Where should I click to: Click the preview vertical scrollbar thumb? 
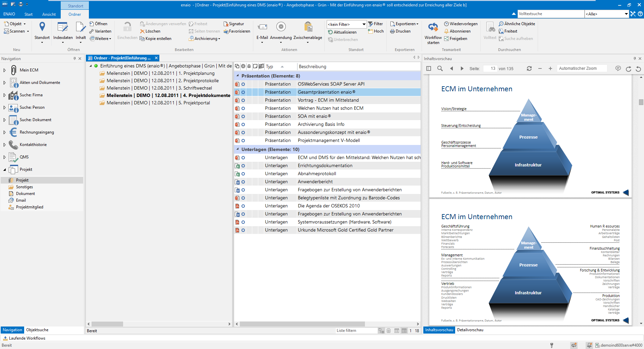(641, 102)
